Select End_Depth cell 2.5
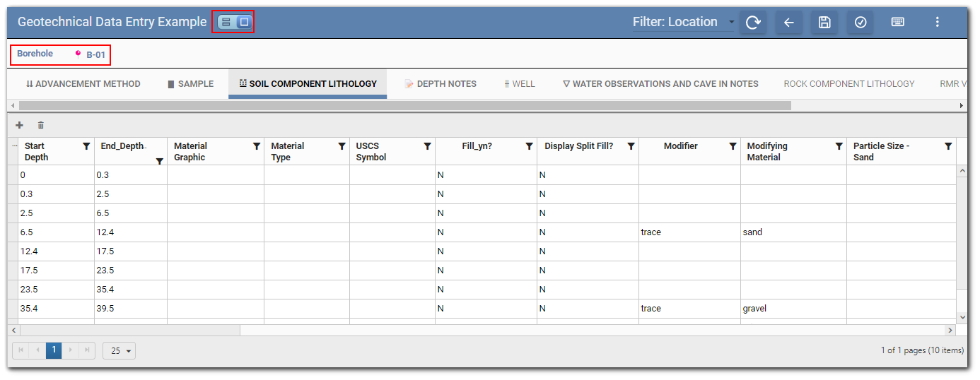 pos(131,194)
